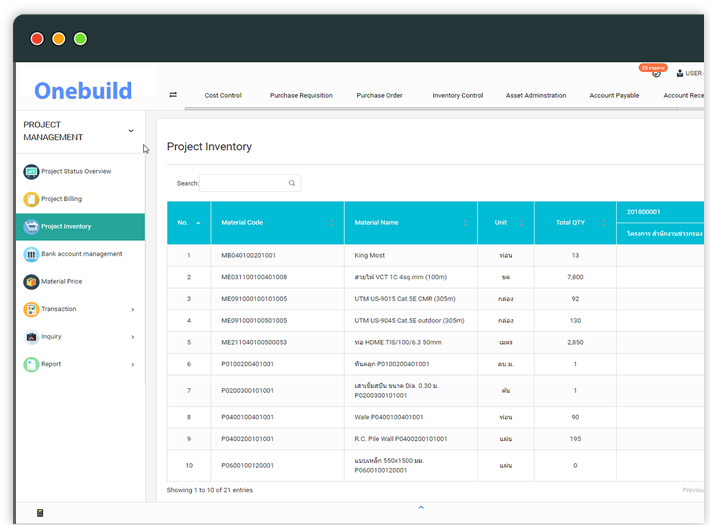The image size is (710, 525).
Task: Click the calculator icon in bottom bar
Action: pos(40,513)
